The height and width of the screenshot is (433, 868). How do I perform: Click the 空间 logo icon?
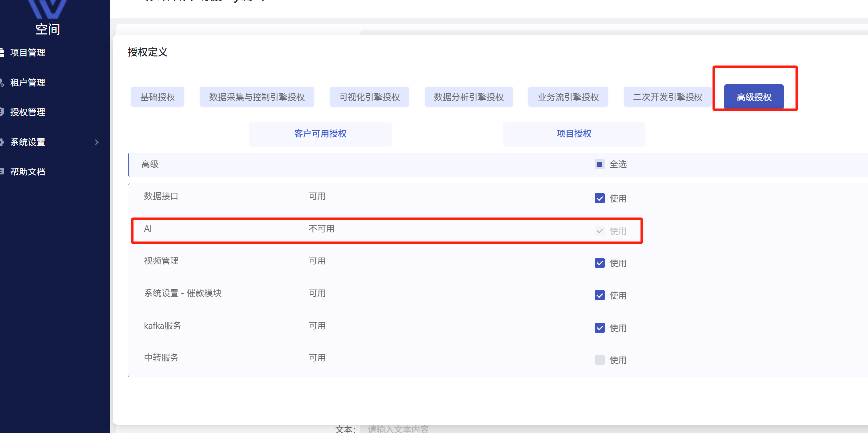[x=47, y=9]
